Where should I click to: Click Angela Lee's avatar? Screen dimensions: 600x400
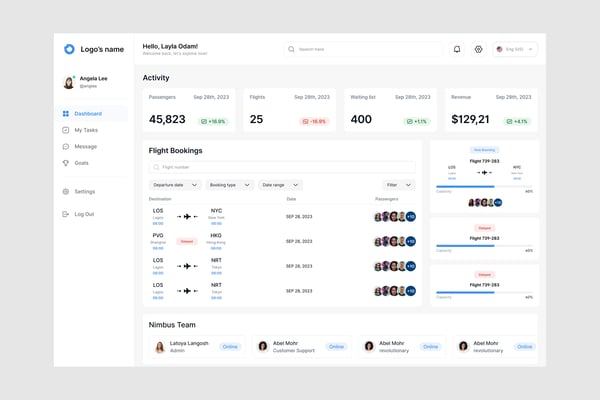[x=69, y=82]
